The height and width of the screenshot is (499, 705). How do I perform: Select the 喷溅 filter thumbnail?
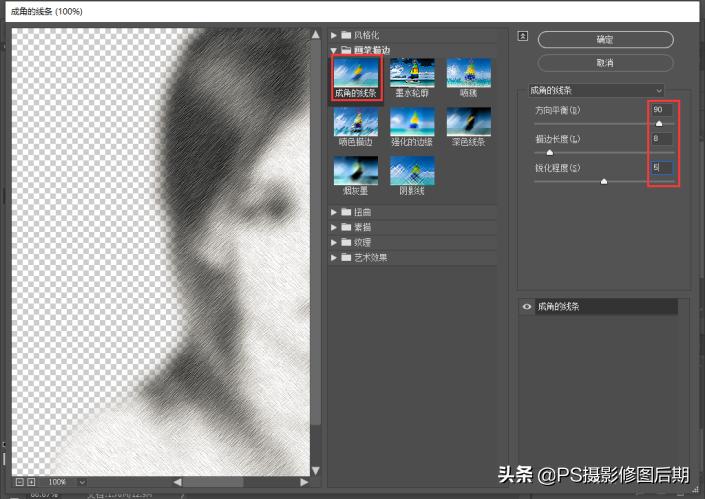469,73
